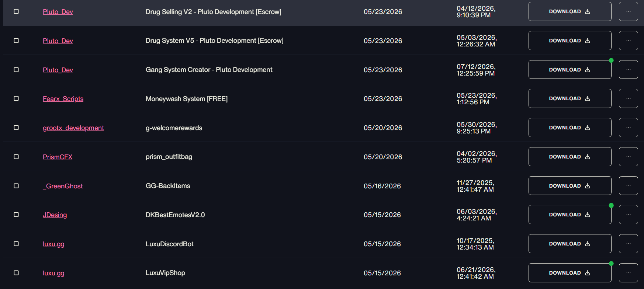Click the asset name LuxuVipShop
Image resolution: width=644 pixels, height=289 pixels.
point(165,273)
